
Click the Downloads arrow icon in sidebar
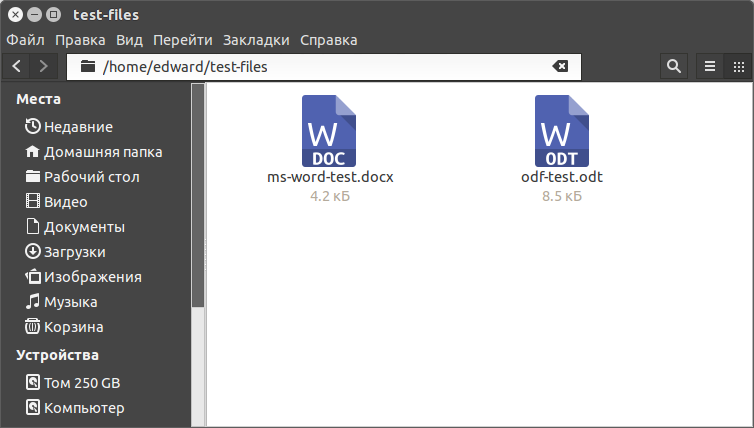pyautogui.click(x=33, y=252)
